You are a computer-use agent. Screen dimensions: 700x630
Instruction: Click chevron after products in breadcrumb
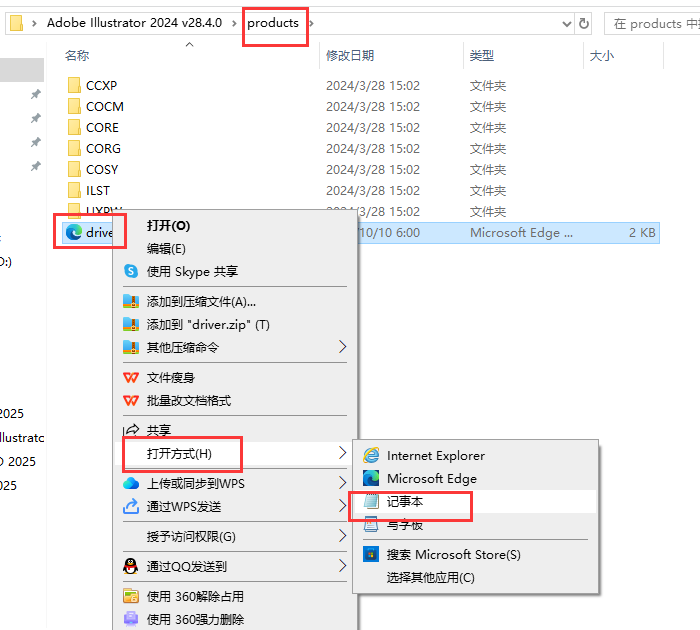click(x=311, y=23)
